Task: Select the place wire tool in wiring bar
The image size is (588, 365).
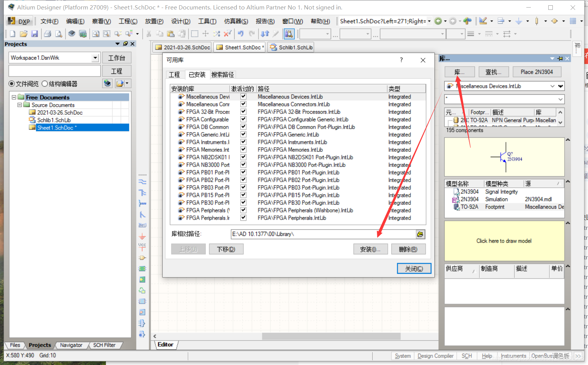Action: (142, 182)
